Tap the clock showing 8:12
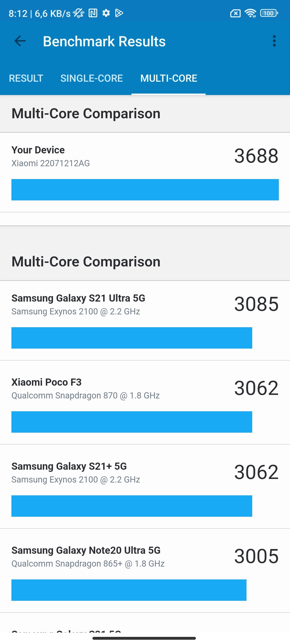Image resolution: width=290 pixels, height=644 pixels. pos(18,14)
